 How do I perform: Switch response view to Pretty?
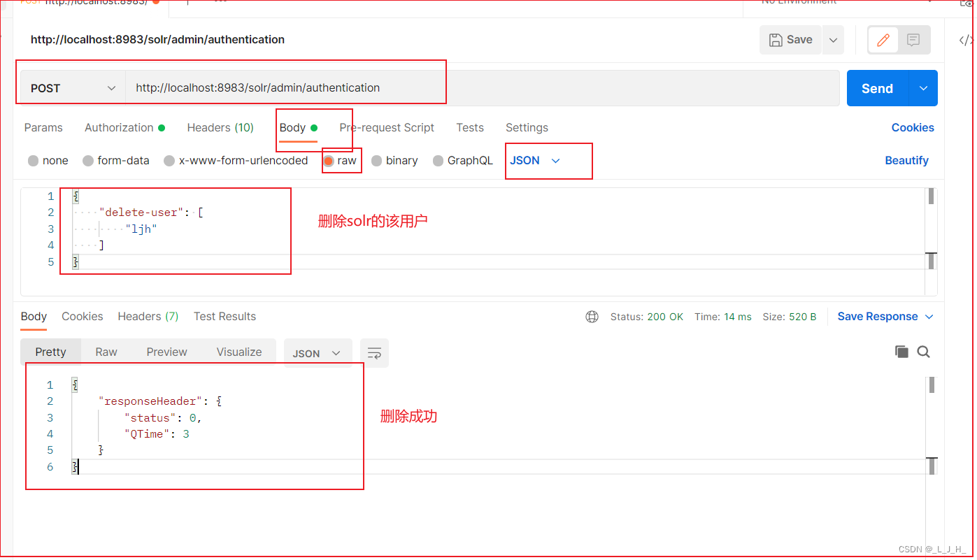click(51, 352)
